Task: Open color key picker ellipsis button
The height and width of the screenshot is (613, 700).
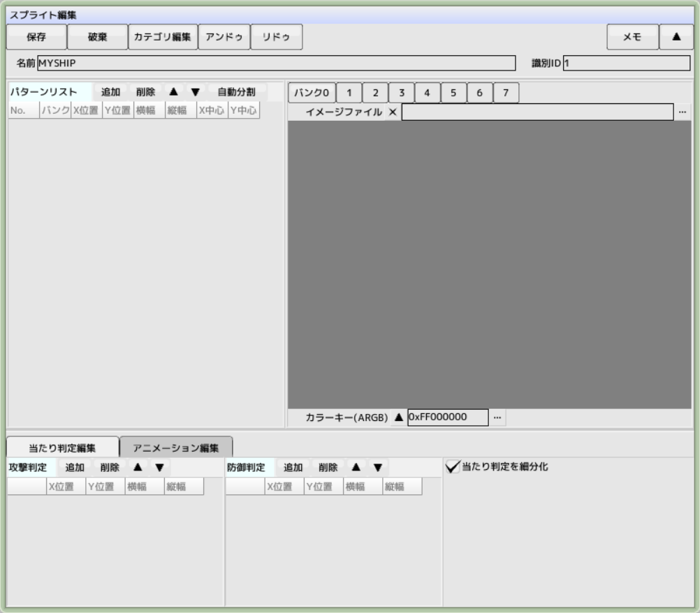Action: click(497, 418)
